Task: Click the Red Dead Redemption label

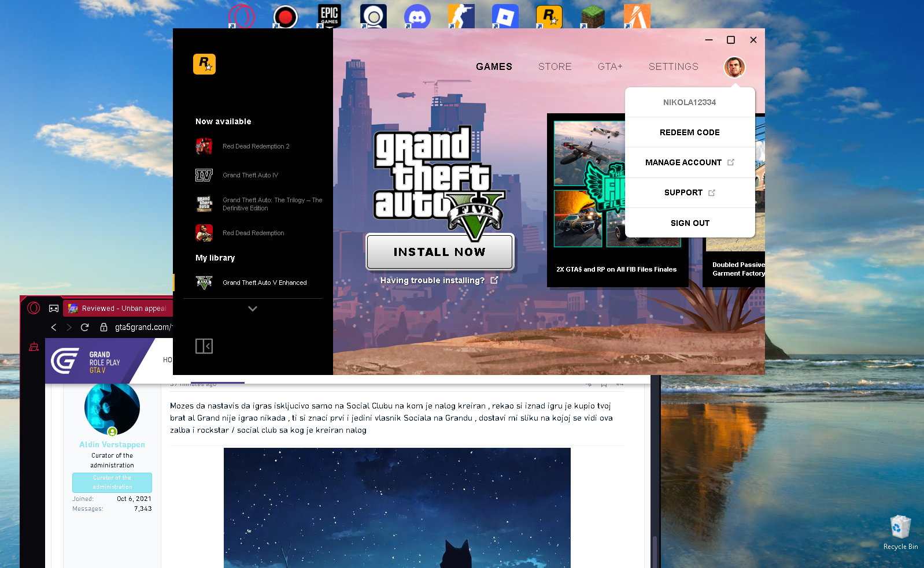Action: pos(253,233)
